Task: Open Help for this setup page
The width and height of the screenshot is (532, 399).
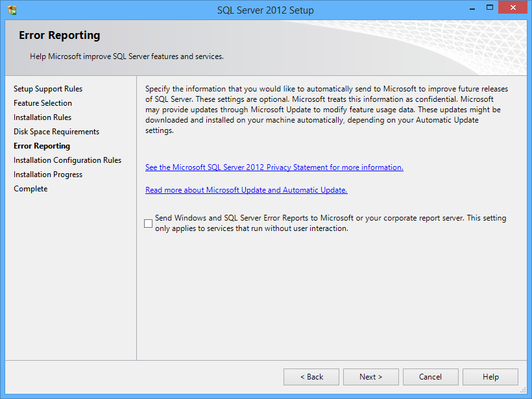Action: point(490,377)
